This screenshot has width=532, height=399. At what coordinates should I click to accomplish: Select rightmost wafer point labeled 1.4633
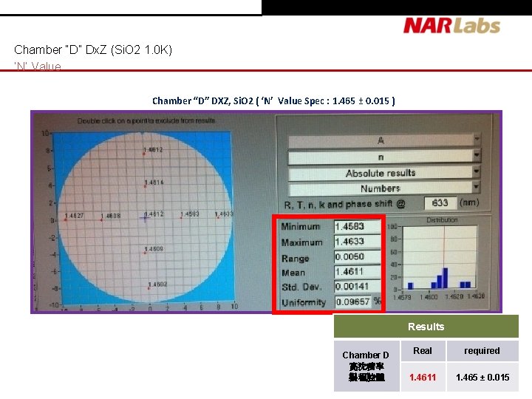[x=218, y=217]
